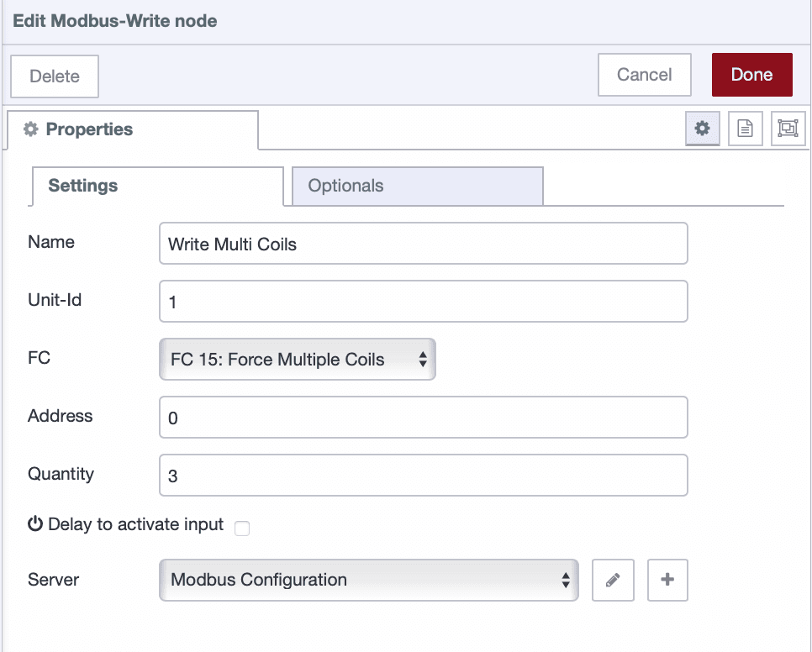Open the node appearance editor icon

[788, 129]
